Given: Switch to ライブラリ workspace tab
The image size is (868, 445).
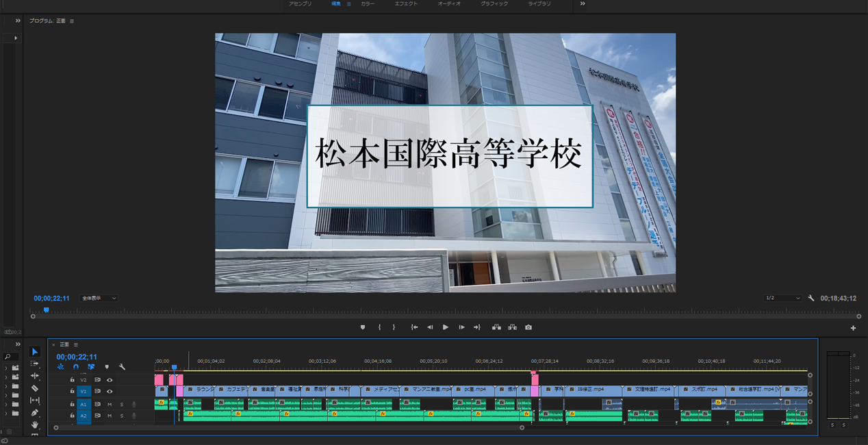Looking at the screenshot, I should (x=539, y=3).
